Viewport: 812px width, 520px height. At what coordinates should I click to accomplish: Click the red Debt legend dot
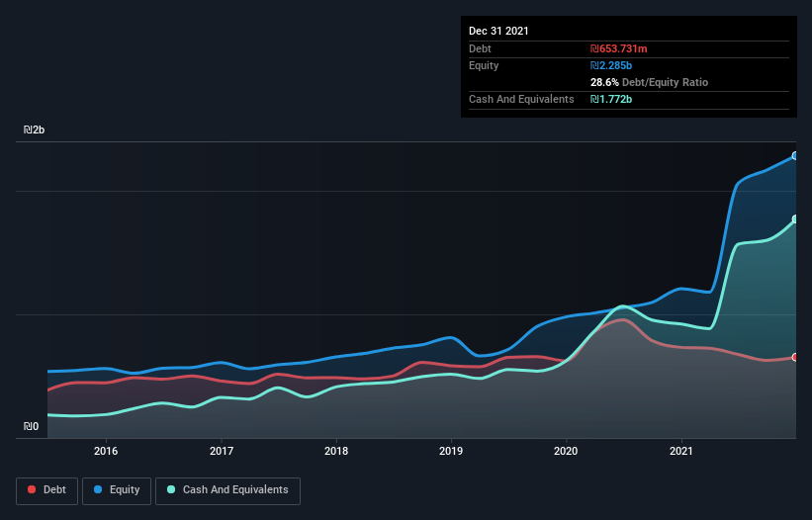pyautogui.click(x=32, y=489)
